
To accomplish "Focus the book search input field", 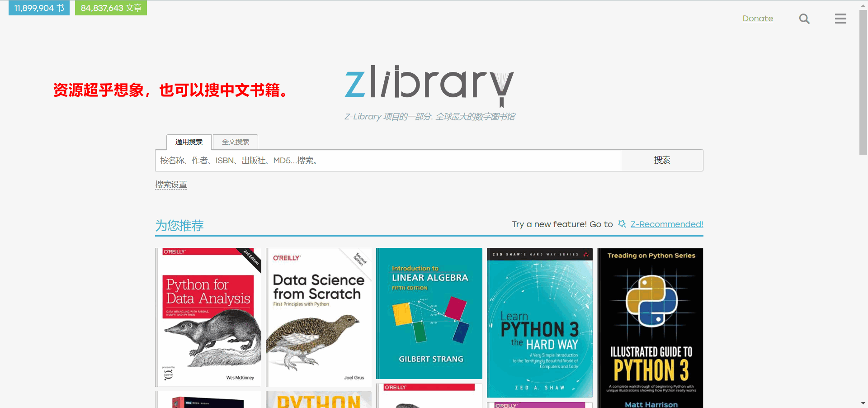I will (x=388, y=161).
